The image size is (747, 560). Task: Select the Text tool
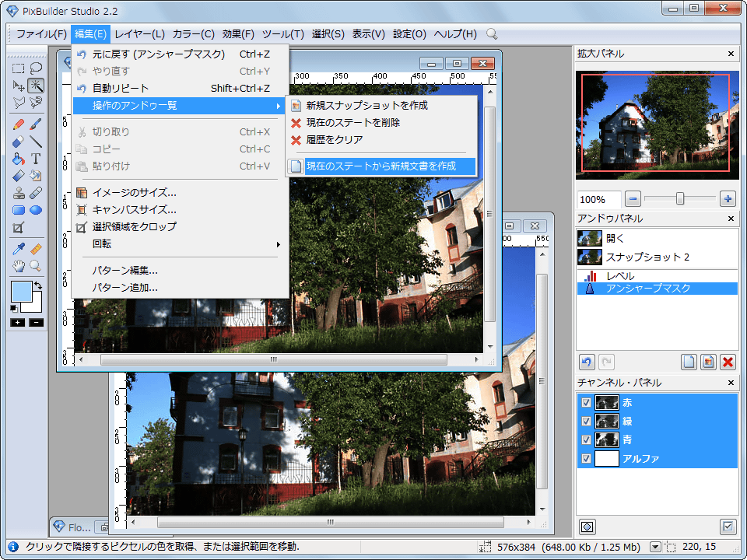point(36,159)
